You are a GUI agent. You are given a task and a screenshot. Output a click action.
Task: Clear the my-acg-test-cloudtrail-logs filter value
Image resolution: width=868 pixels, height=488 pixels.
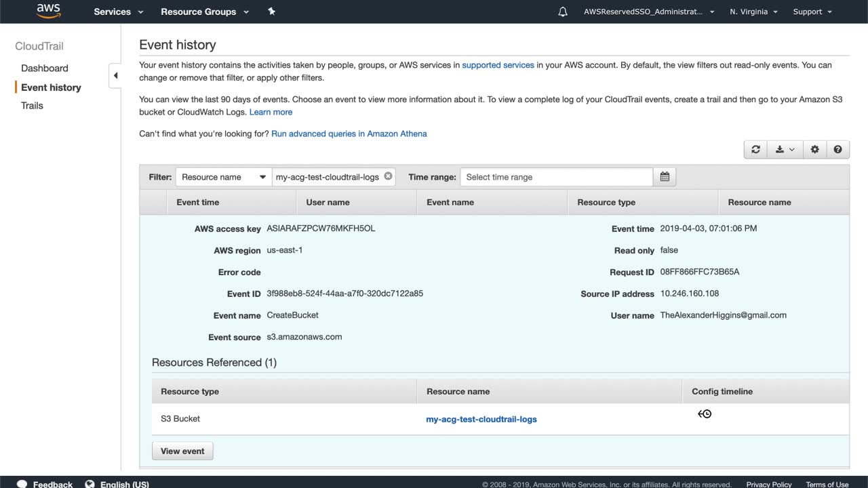(x=388, y=176)
